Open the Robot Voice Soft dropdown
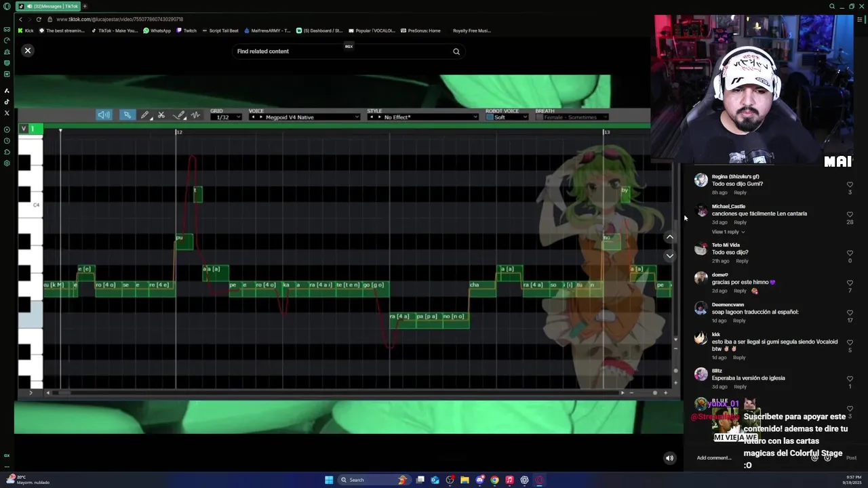The height and width of the screenshot is (488, 868). pyautogui.click(x=511, y=117)
